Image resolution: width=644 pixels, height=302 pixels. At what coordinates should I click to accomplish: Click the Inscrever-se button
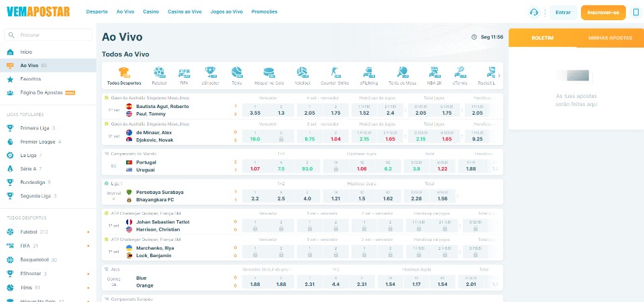point(603,12)
